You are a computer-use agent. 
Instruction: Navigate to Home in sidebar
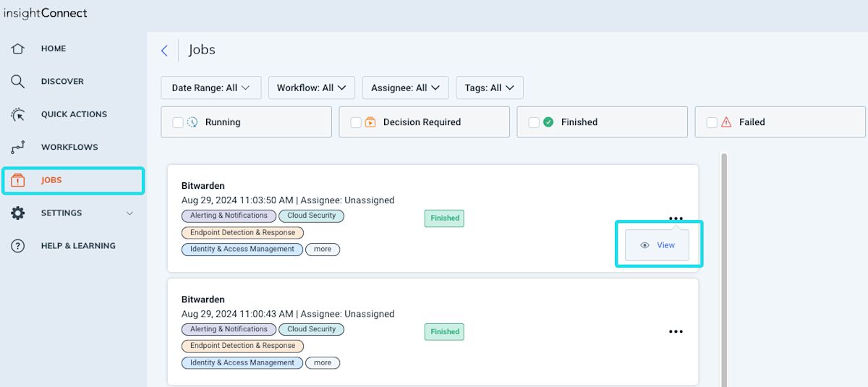coord(54,48)
